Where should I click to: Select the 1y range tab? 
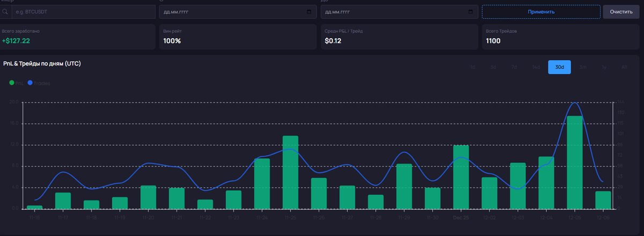pyautogui.click(x=604, y=67)
